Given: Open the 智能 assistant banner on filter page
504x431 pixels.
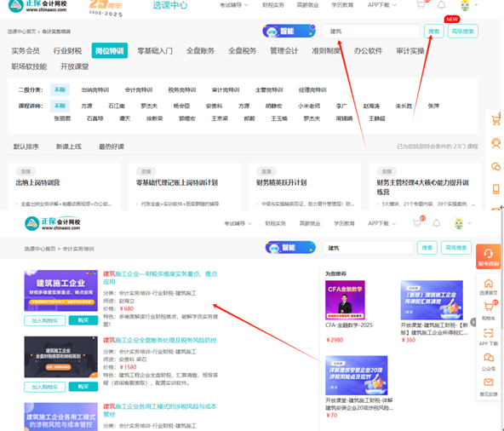Looking at the screenshot, I should pos(289,32).
